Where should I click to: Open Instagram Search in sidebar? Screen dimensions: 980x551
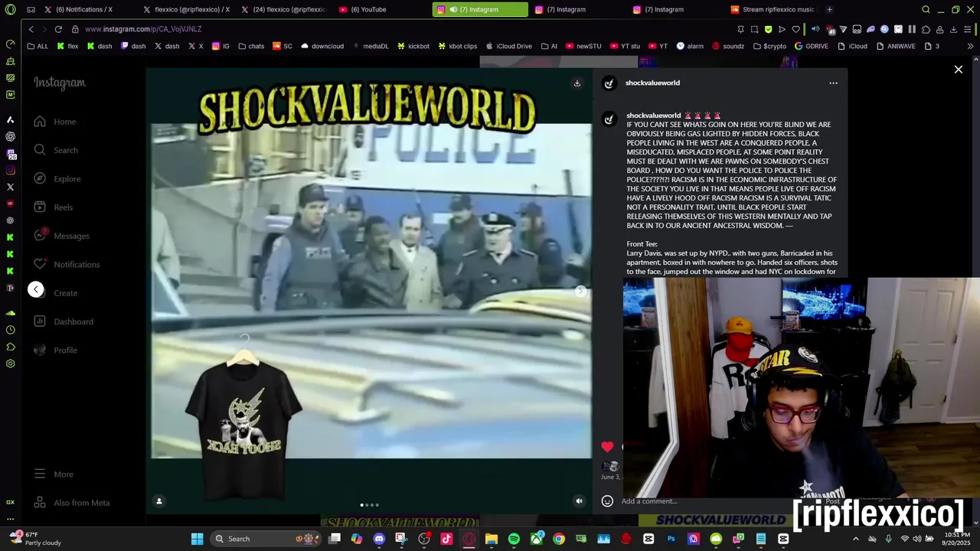click(x=56, y=150)
